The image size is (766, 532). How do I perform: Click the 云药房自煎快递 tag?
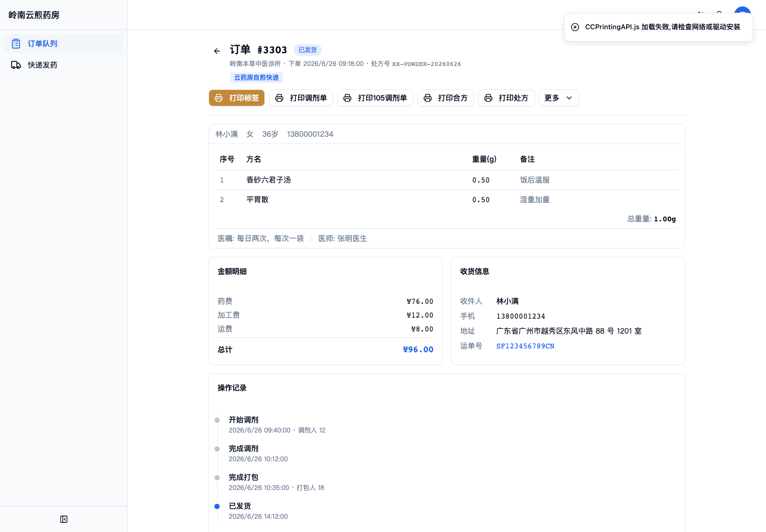point(256,78)
